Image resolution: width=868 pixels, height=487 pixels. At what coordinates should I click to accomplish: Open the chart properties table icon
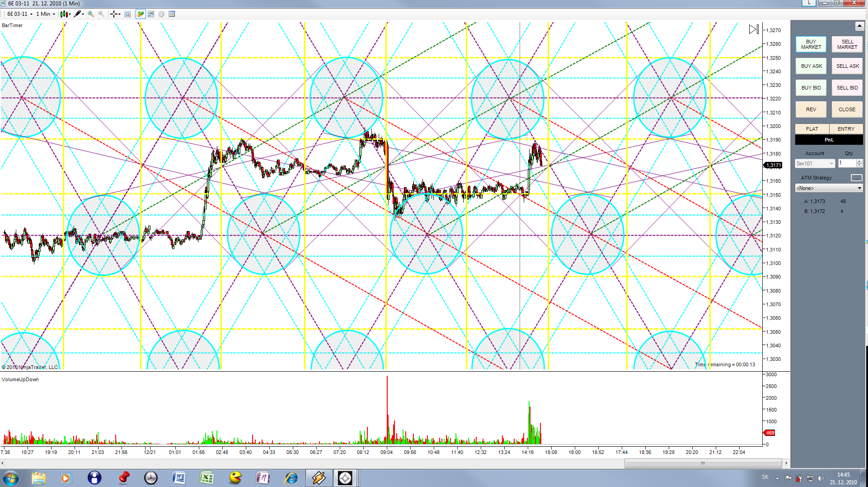[x=172, y=14]
